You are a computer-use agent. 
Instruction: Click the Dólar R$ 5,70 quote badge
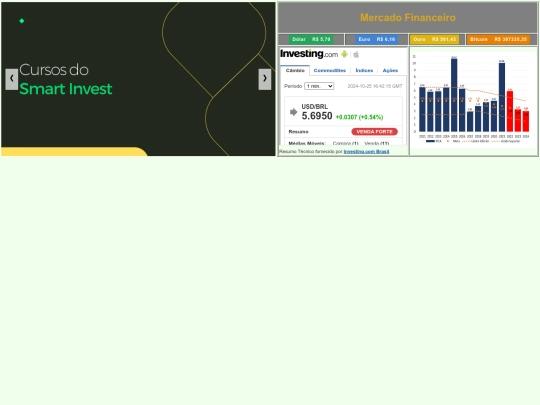point(311,39)
